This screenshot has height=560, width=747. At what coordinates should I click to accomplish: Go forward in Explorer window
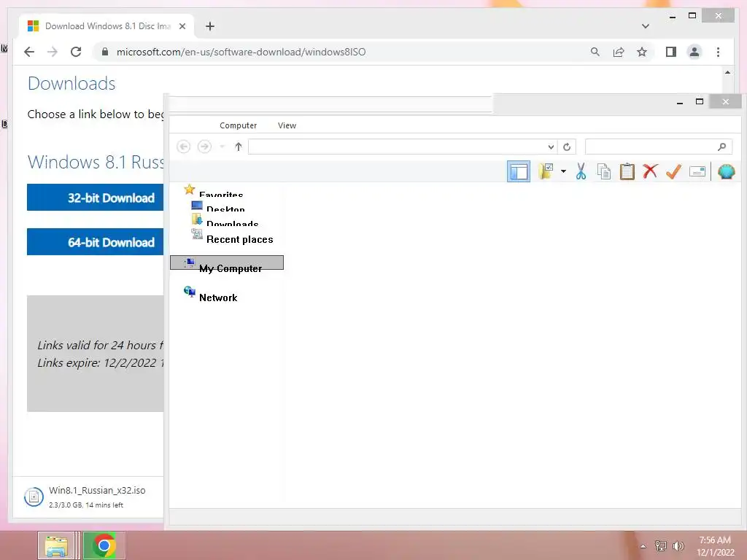pos(204,147)
